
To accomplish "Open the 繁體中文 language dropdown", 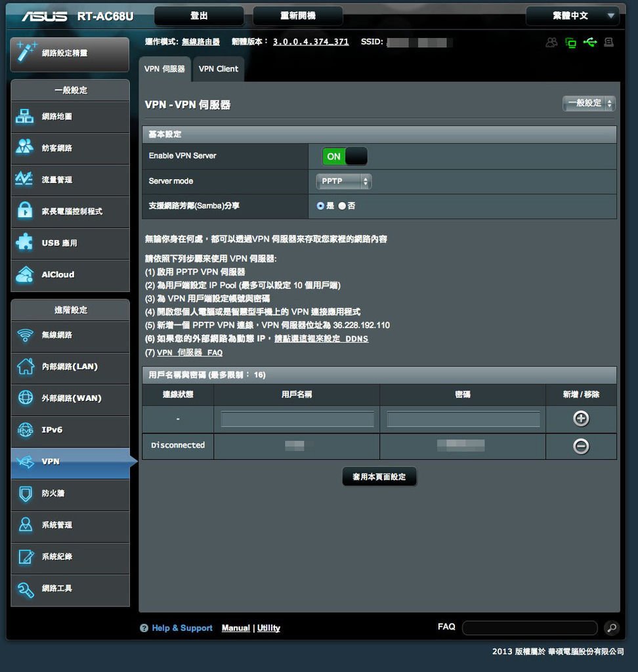I will [572, 16].
